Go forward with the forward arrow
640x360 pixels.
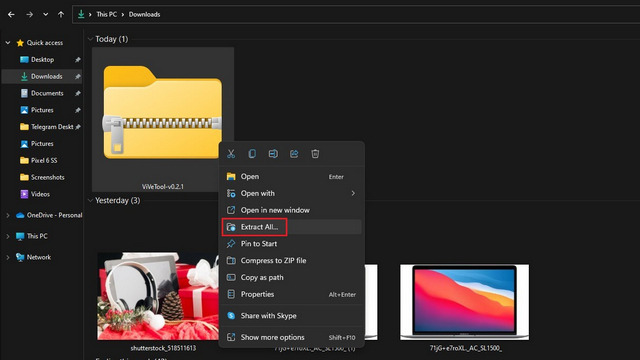click(x=29, y=14)
